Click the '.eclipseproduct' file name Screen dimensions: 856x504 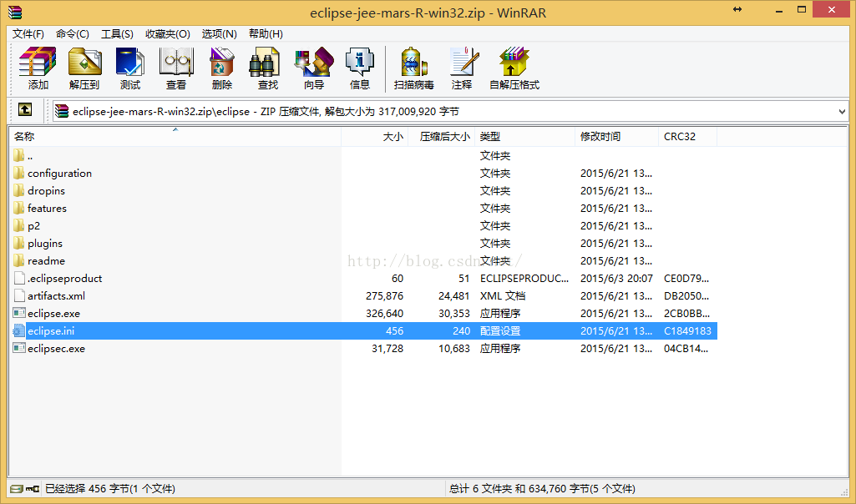[x=64, y=278]
